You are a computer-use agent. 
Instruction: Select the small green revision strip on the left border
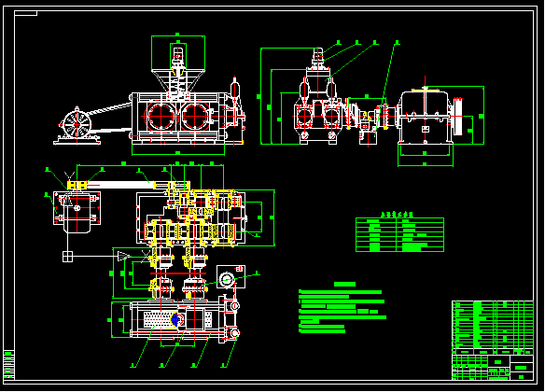tap(9, 365)
